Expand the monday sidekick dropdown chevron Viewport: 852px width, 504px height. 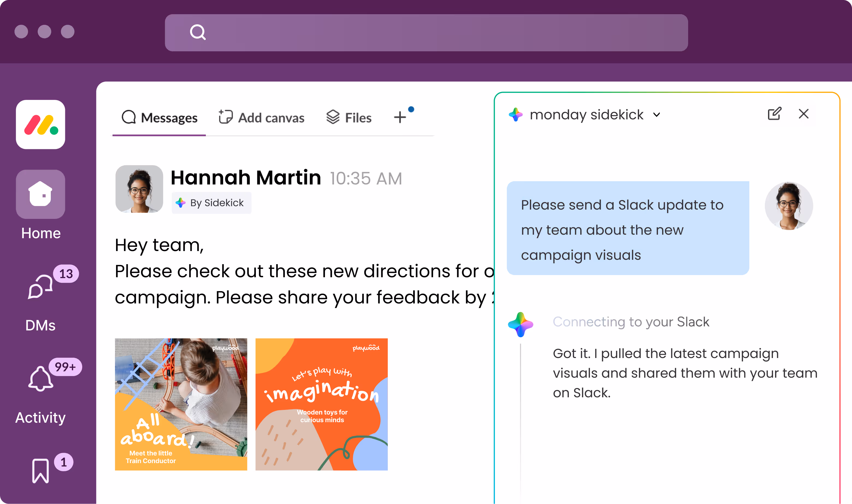[x=656, y=115]
